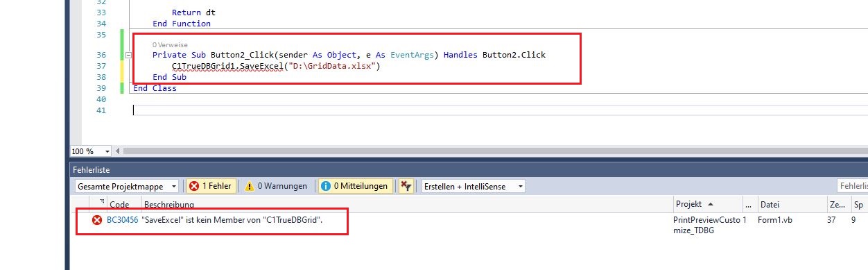868x270 pixels.
Task: Sort by the Code column header
Action: tap(119, 205)
